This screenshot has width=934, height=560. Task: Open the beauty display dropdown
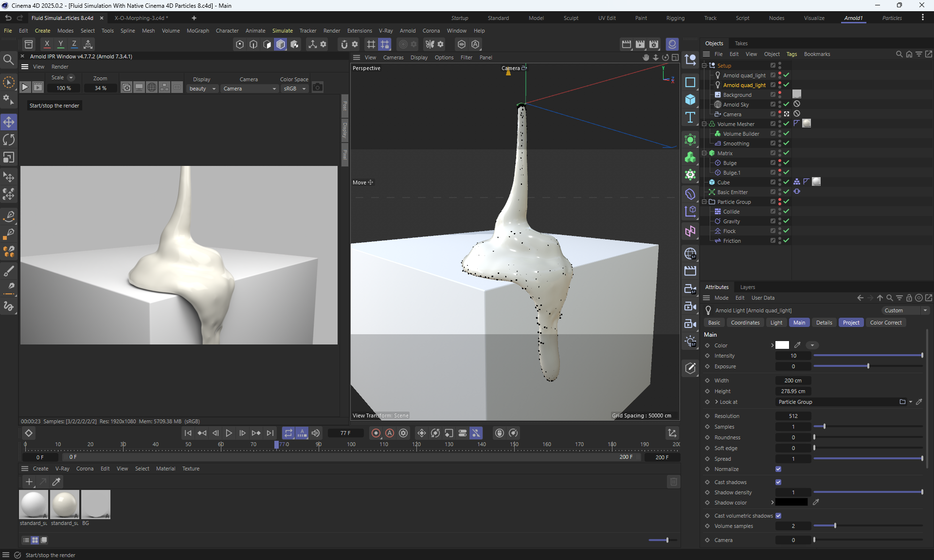tap(202, 89)
